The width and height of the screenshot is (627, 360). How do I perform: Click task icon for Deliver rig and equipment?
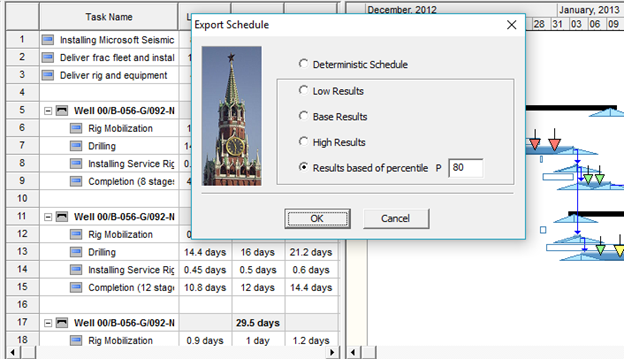48,75
